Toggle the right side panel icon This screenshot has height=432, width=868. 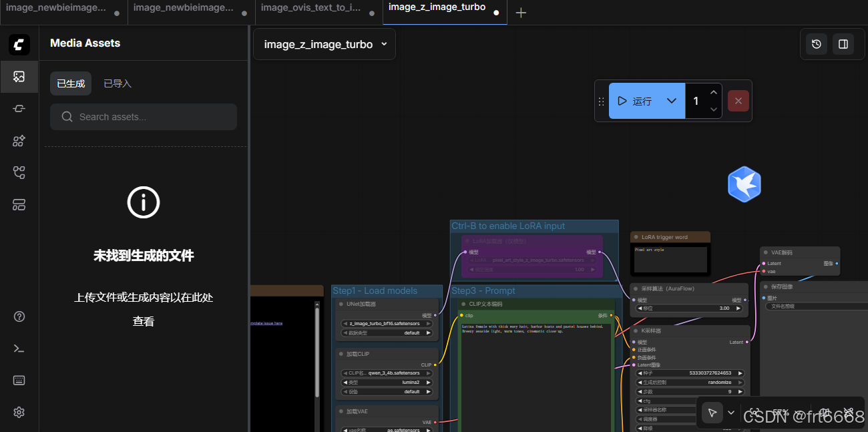pos(843,44)
